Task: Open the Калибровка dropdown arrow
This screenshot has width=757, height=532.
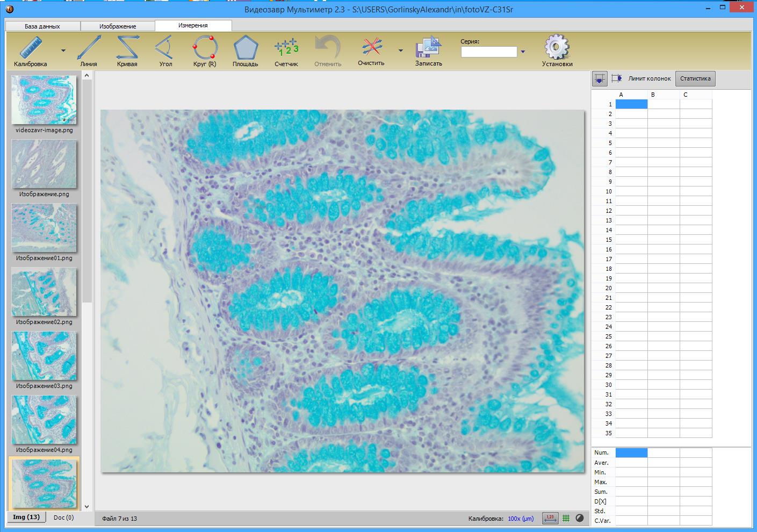Action: coord(63,51)
